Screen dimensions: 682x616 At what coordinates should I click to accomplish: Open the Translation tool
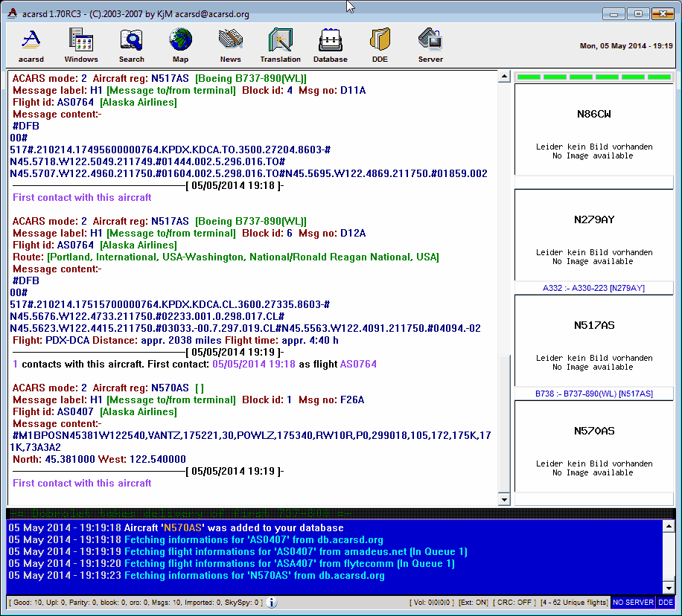[x=280, y=45]
